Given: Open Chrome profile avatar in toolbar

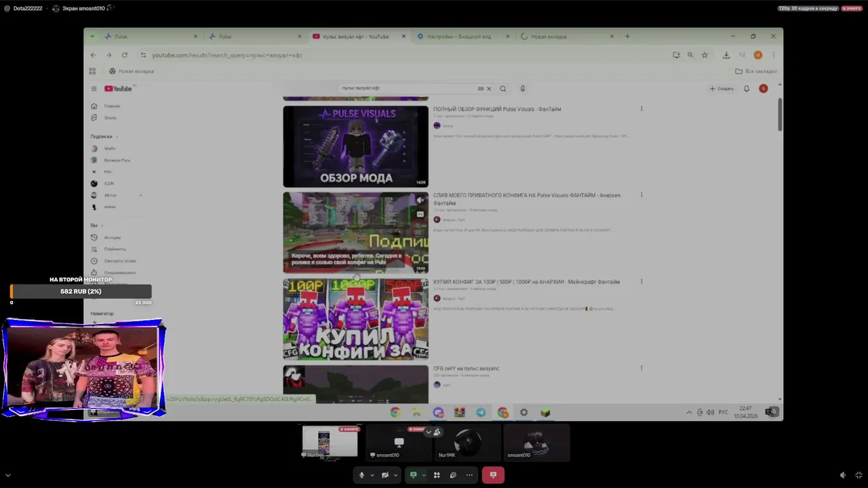Looking at the screenshot, I should click(x=758, y=55).
